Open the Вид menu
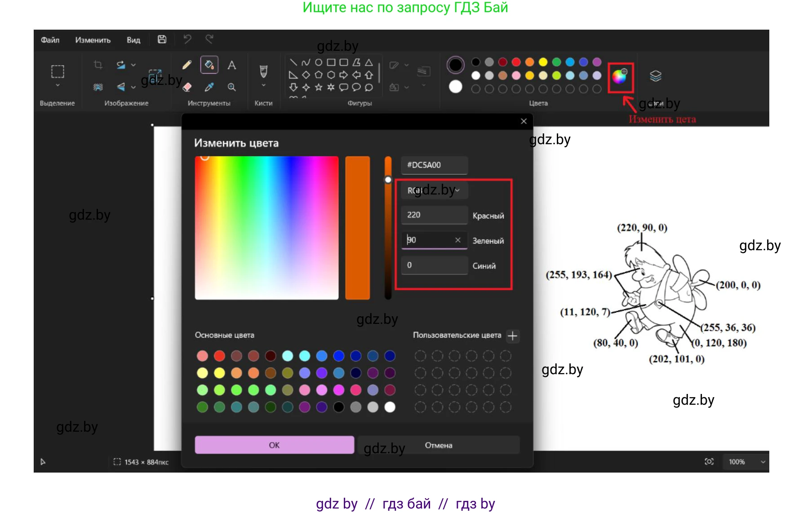This screenshot has width=812, height=513. 133,40
